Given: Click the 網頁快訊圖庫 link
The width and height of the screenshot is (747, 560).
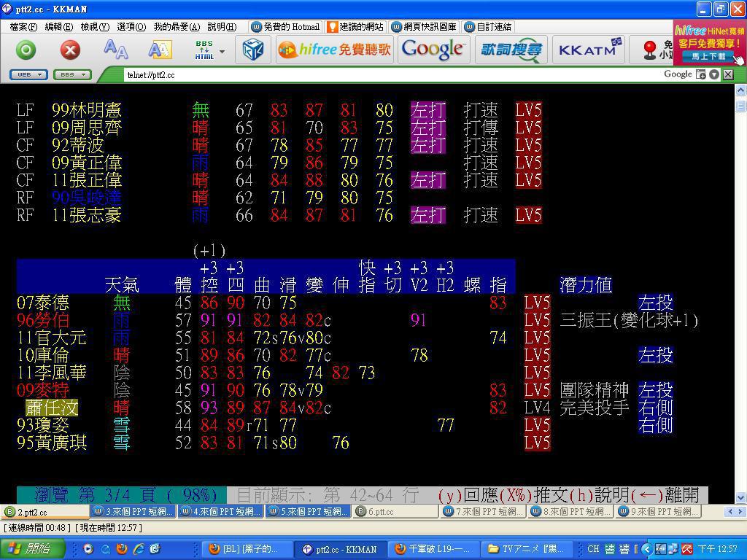Looking at the screenshot, I should [424, 27].
